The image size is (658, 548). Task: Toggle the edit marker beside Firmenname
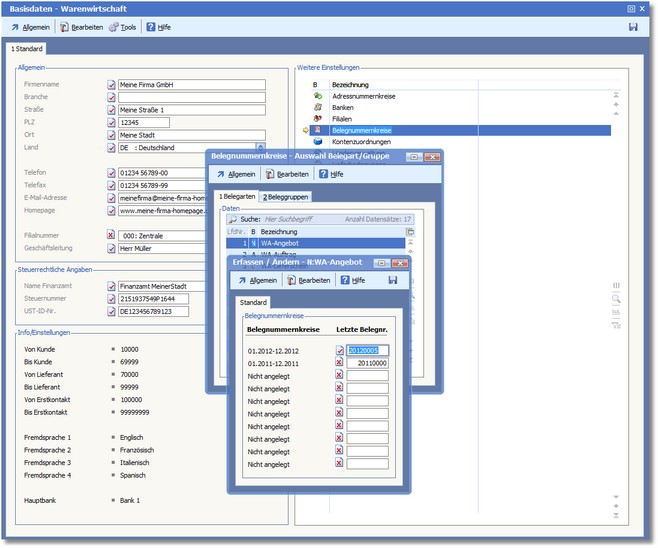click(111, 85)
